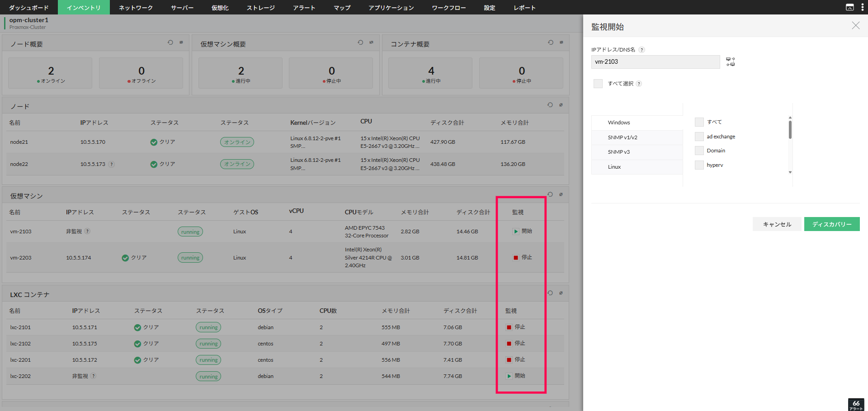Click the ディスカバリー button
Viewport: 868px width, 411px height.
[x=832, y=224]
